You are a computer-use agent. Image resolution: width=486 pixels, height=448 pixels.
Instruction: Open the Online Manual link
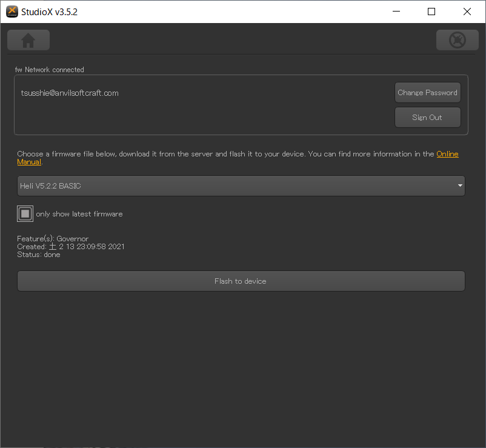447,154
